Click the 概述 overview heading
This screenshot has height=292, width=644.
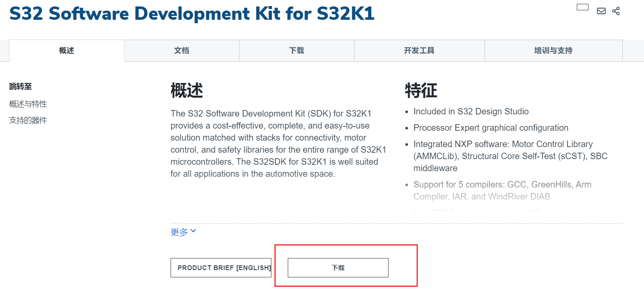click(x=185, y=91)
